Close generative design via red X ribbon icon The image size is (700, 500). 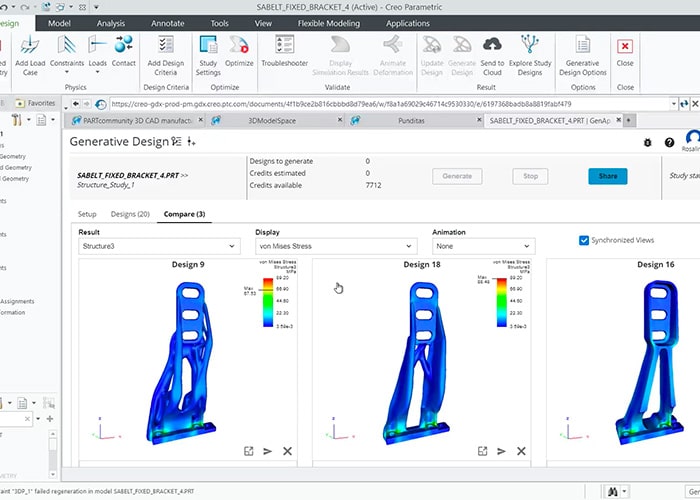click(625, 46)
